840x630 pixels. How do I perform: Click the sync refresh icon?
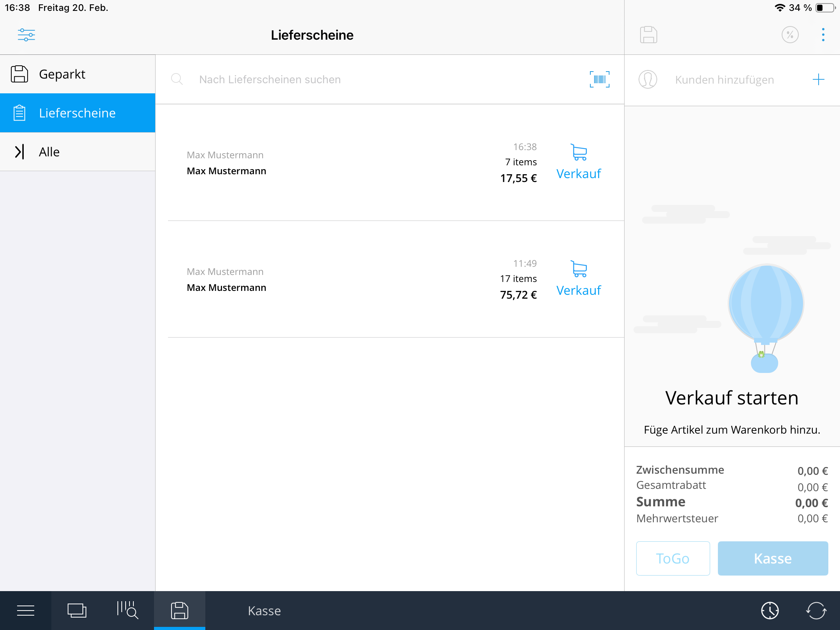click(x=816, y=611)
